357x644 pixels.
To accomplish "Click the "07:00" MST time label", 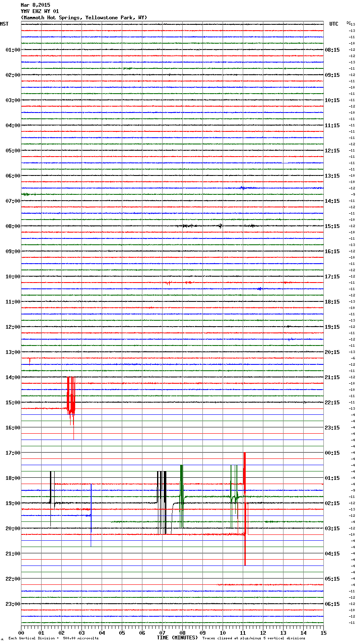I will click(13, 201).
